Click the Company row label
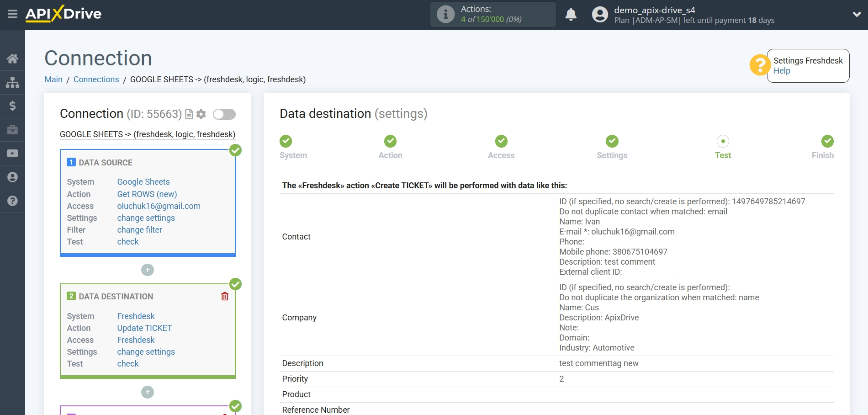 click(299, 318)
